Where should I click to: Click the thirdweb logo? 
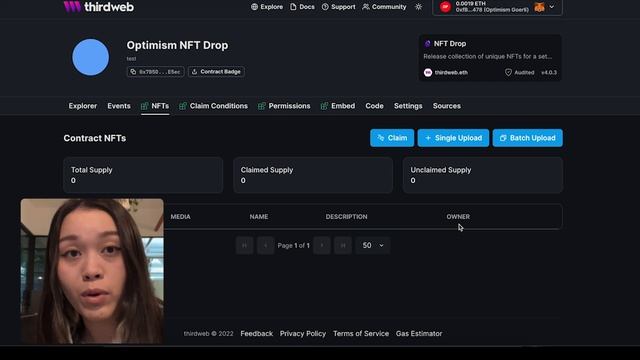click(98, 7)
